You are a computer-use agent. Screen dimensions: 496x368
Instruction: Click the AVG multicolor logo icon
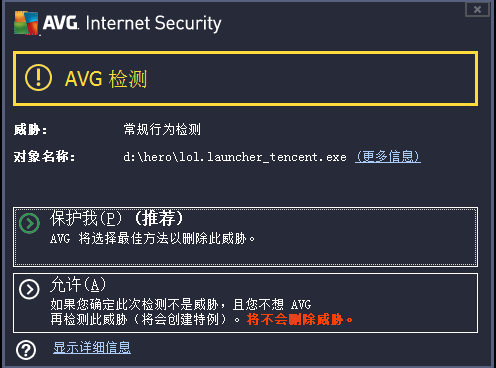(x=26, y=23)
